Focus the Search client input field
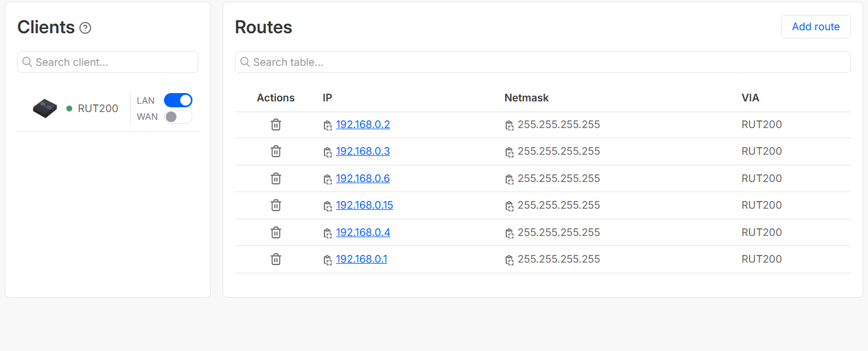This screenshot has width=868, height=351. pyautogui.click(x=112, y=62)
